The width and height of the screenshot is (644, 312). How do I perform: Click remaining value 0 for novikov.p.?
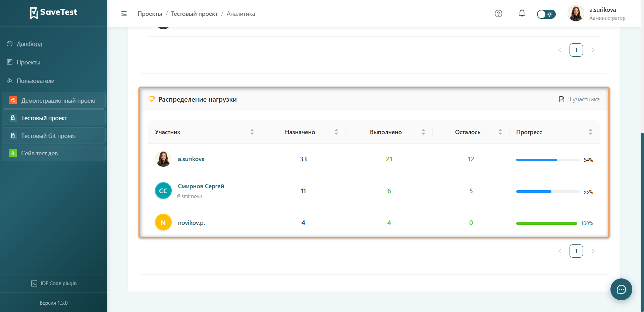pos(471,223)
